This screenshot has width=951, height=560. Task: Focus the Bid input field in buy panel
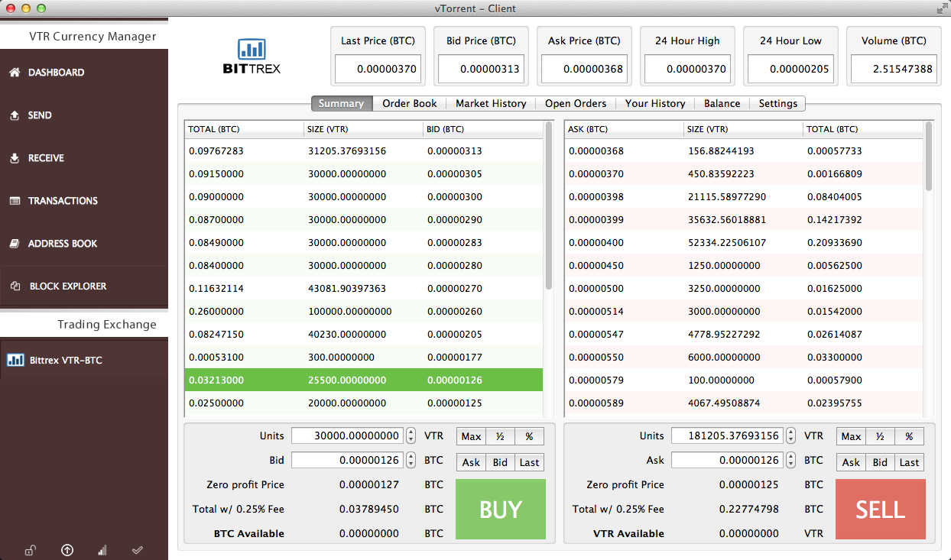[x=348, y=461]
